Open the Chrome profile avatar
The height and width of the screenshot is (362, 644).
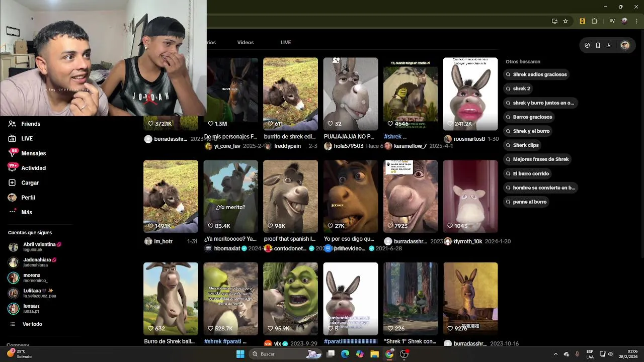(624, 21)
